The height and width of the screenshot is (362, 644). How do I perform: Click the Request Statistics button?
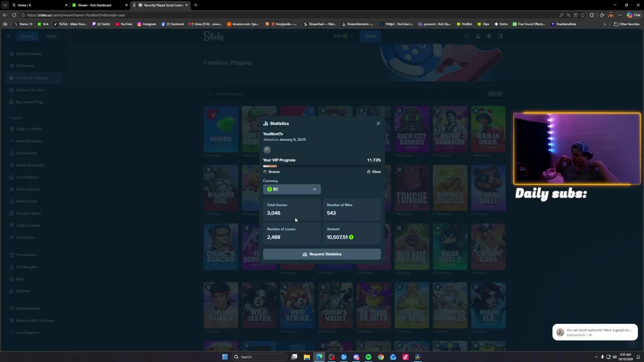pyautogui.click(x=322, y=254)
